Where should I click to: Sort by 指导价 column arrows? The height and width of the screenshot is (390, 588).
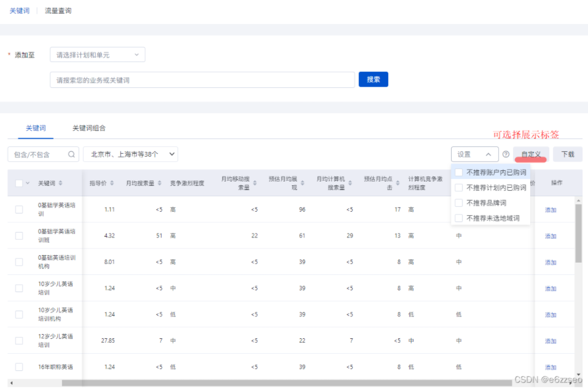click(x=112, y=183)
